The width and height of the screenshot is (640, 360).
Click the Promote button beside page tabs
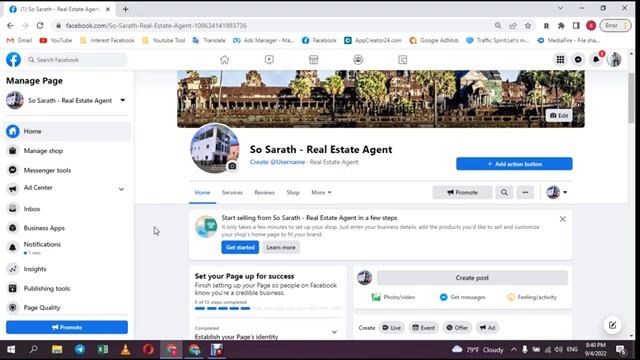[462, 192]
